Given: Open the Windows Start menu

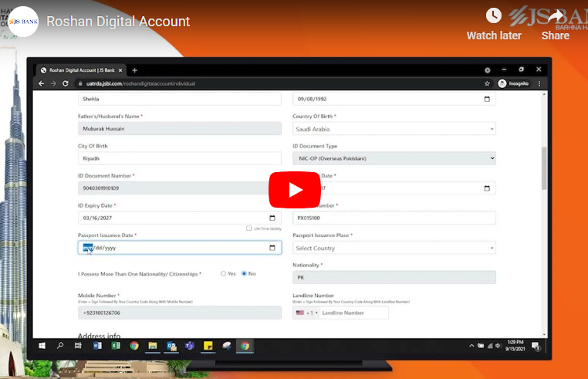Looking at the screenshot, I should point(42,346).
